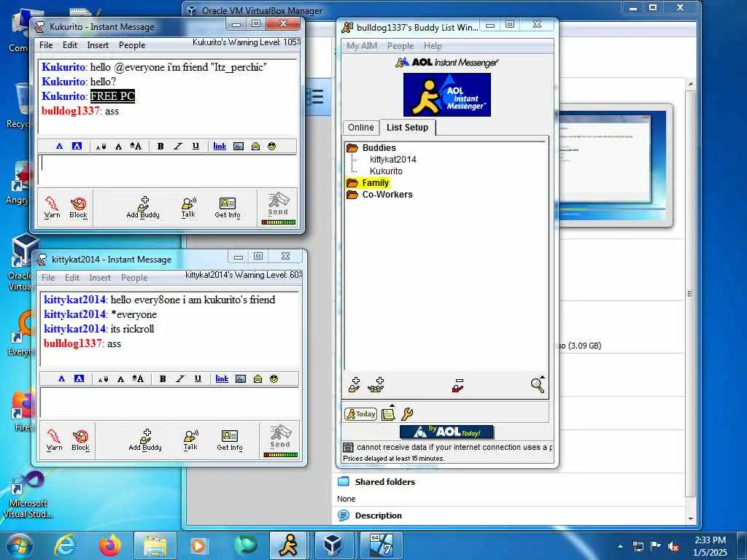This screenshot has height=560, width=747.
Task: Open Internet Explorer from the taskbar
Action: pos(65,545)
